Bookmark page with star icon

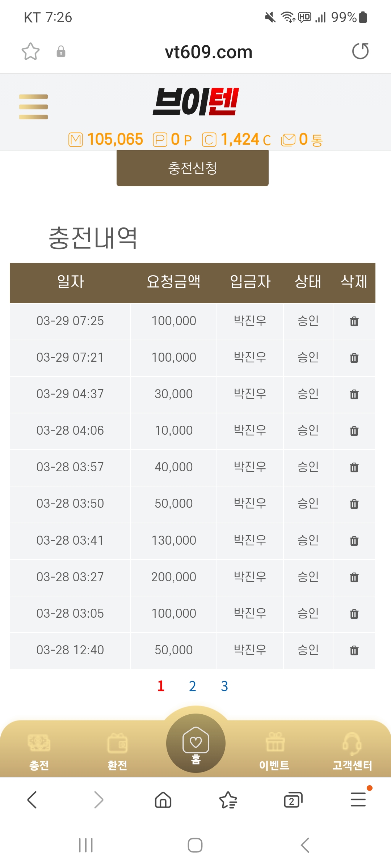click(x=30, y=51)
